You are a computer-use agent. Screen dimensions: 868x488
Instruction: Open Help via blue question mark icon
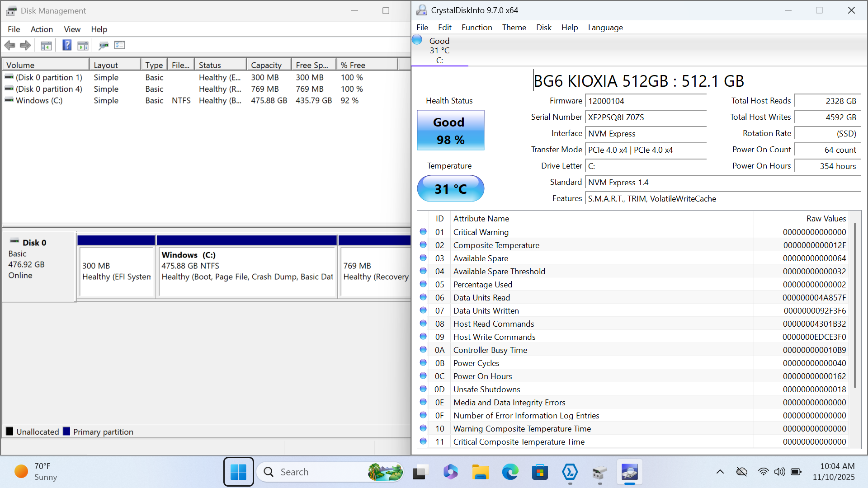(67, 45)
